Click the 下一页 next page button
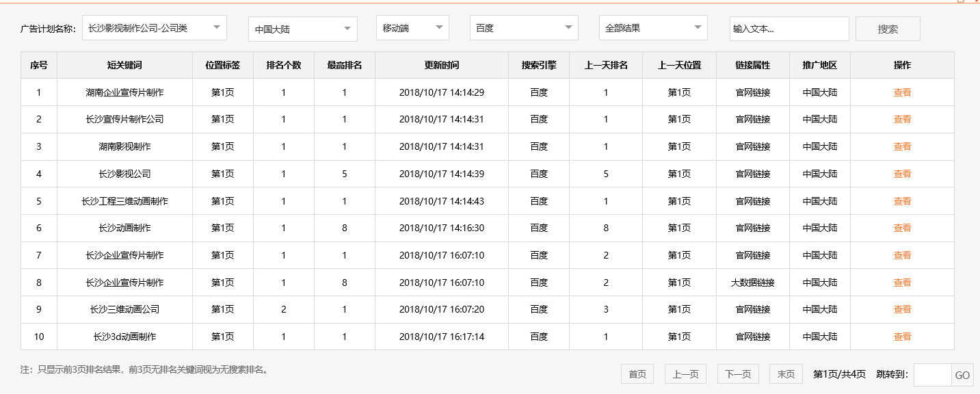 point(738,374)
